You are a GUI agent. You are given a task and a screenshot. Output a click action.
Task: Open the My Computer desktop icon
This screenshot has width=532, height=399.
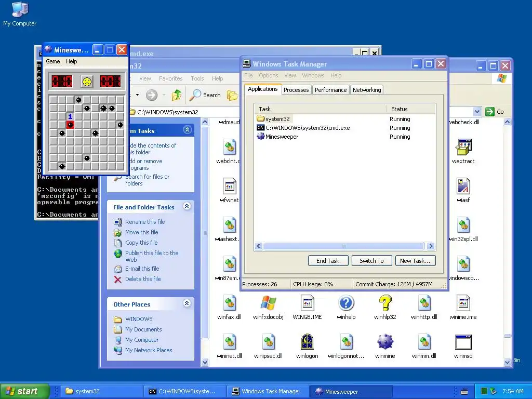click(x=20, y=14)
